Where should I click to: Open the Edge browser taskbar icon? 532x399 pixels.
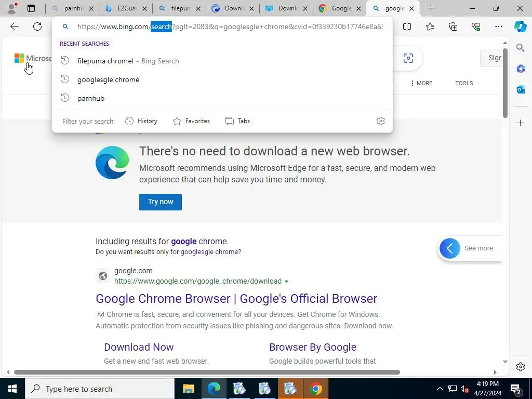(214, 389)
